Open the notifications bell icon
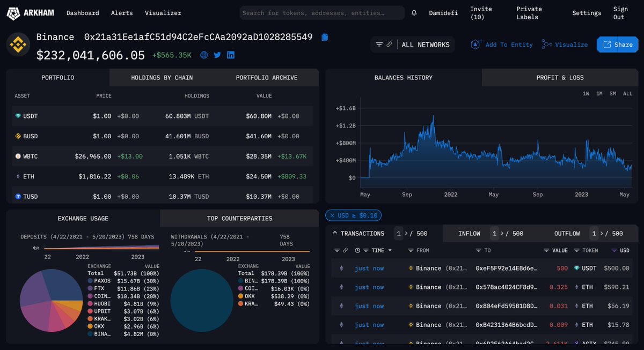This screenshot has height=350, width=644. [414, 13]
